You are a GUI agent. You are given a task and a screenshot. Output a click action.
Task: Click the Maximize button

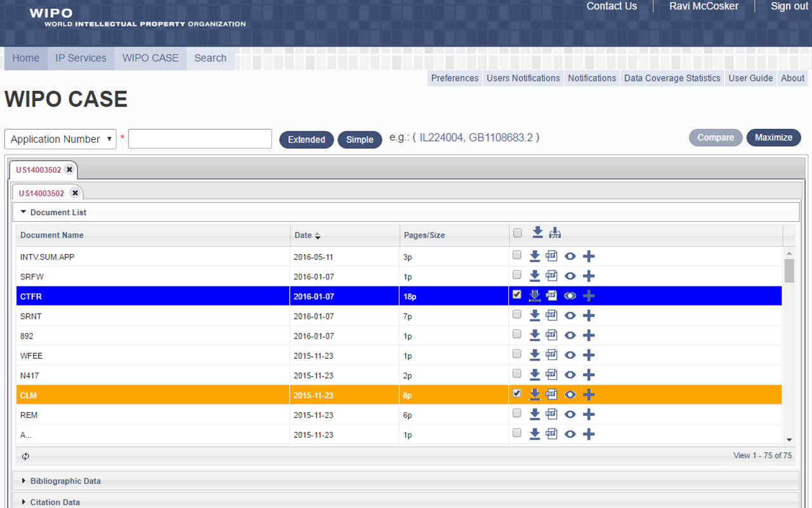pos(774,137)
